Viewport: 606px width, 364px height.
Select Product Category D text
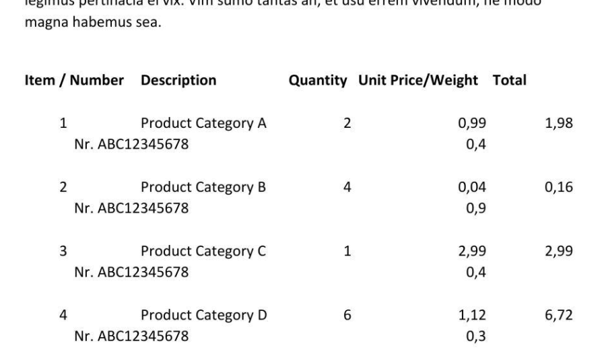[x=204, y=316]
